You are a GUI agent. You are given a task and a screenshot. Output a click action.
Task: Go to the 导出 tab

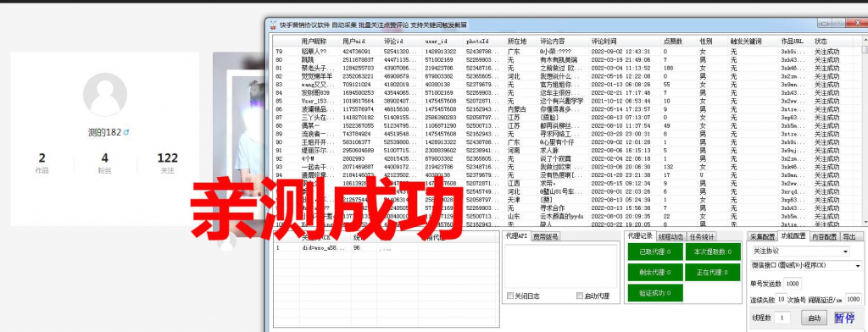(x=850, y=236)
